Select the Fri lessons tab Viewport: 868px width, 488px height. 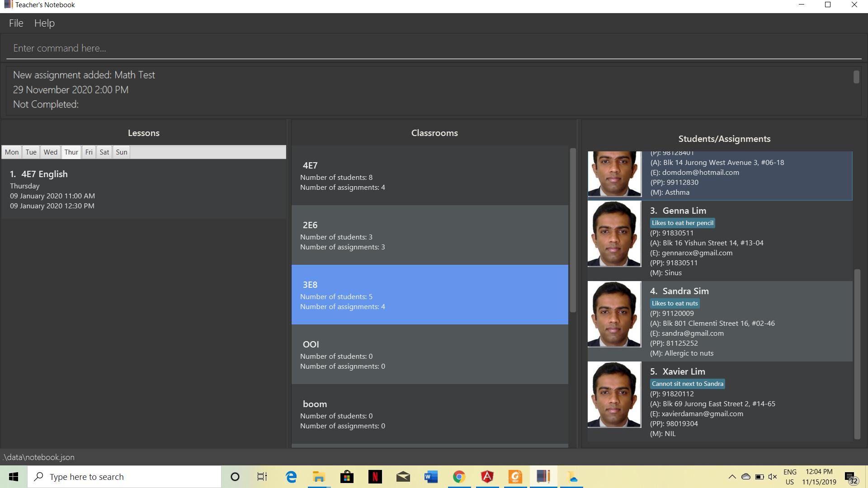[x=89, y=152]
